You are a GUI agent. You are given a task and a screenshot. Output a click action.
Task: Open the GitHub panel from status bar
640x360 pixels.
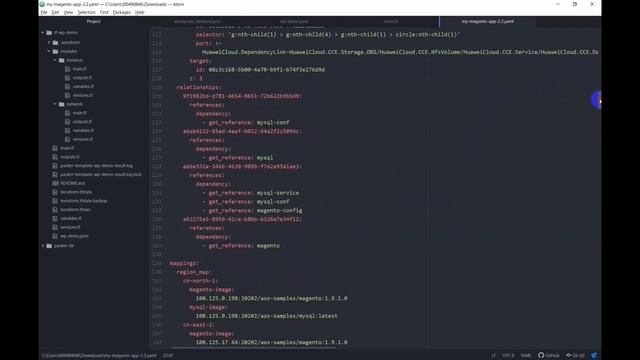point(549,356)
